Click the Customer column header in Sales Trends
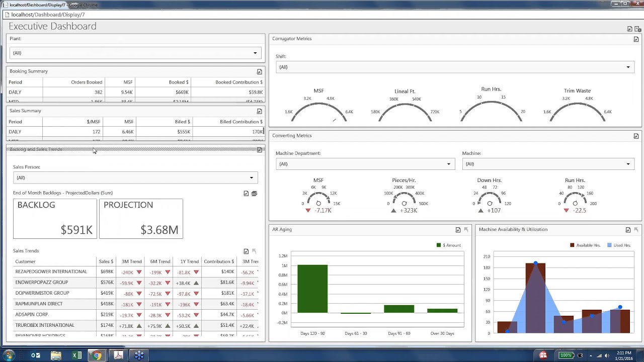The image size is (644, 362). pos(25,261)
